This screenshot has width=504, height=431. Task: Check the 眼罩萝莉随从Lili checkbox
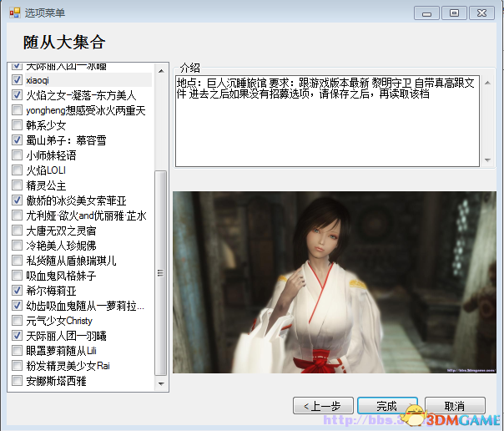point(17,350)
